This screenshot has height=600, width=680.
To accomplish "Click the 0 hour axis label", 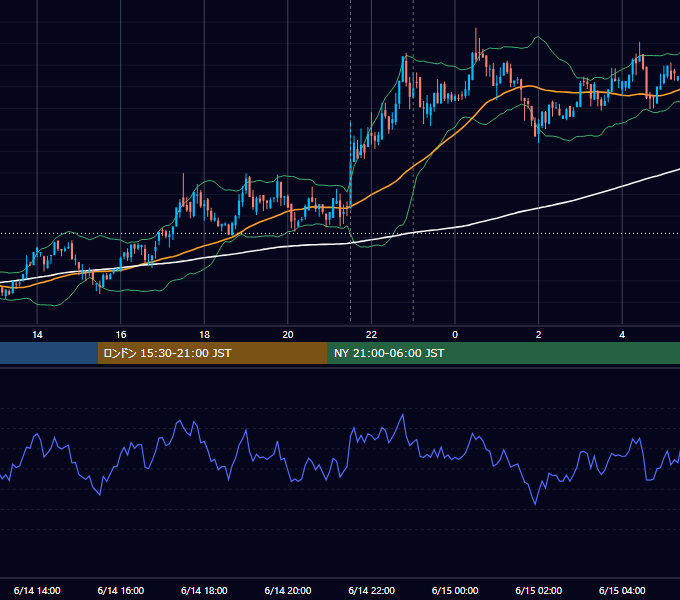I will pos(455,335).
